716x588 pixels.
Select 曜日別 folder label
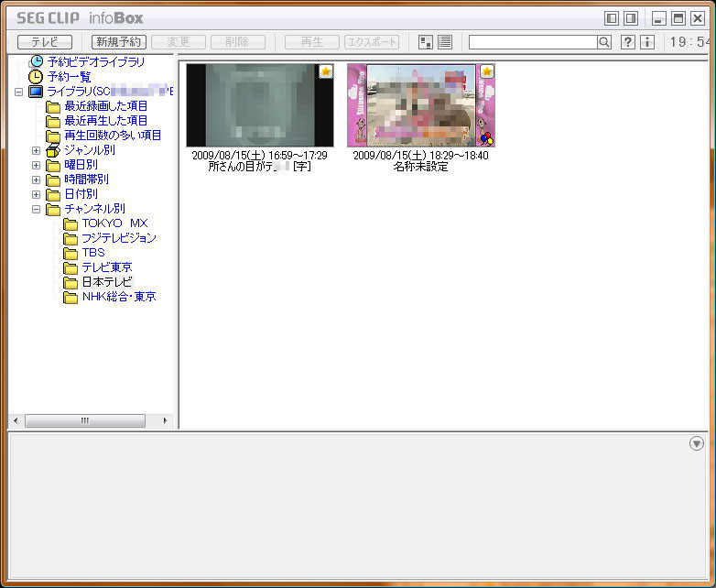[81, 165]
